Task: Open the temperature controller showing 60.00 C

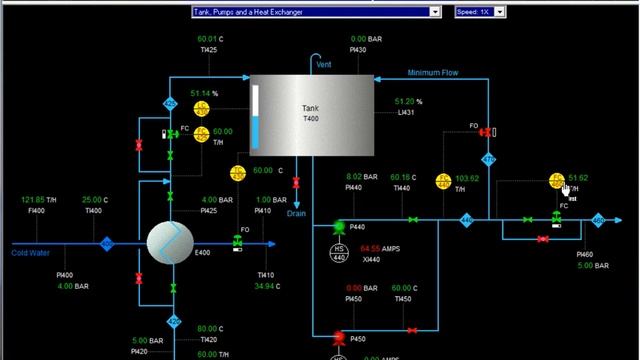Action: click(x=238, y=173)
